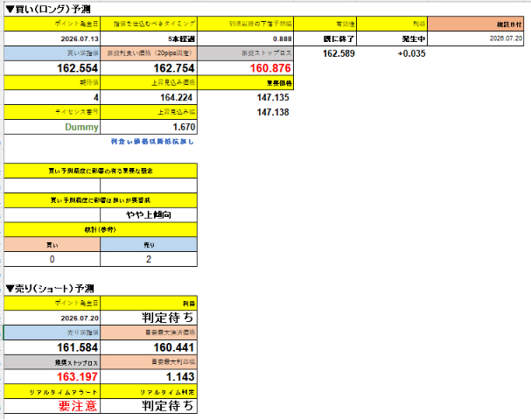Select the empty cell left of 'やや上傾向'

pyautogui.click(x=52, y=214)
